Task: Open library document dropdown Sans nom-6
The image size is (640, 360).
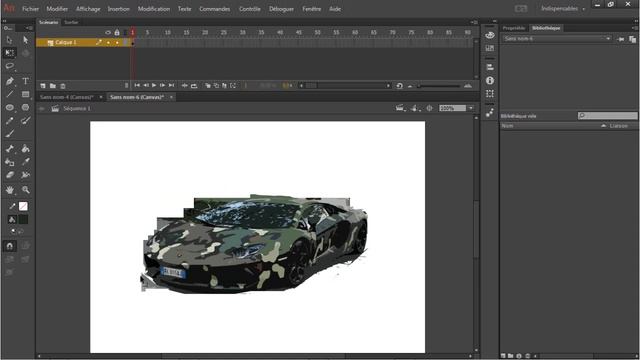Action: pos(557,39)
